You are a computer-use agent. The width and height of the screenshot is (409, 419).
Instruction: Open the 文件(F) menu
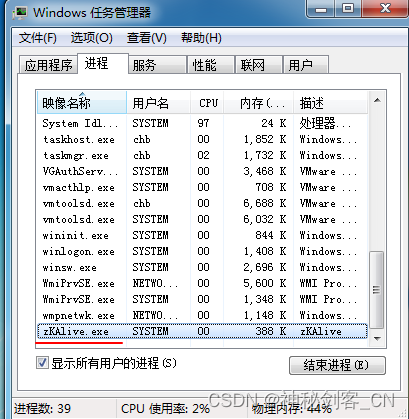pyautogui.click(x=37, y=38)
